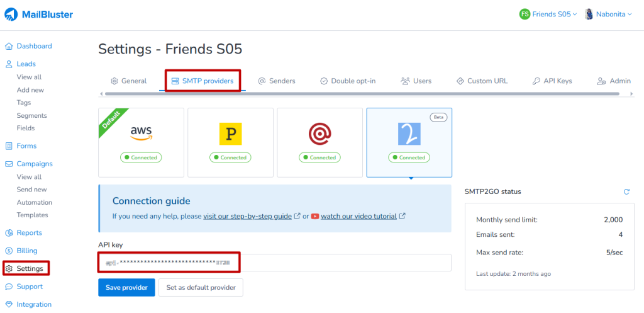Select the Postmark provider card
Image resolution: width=644 pixels, height=313 pixels.
pos(230,142)
